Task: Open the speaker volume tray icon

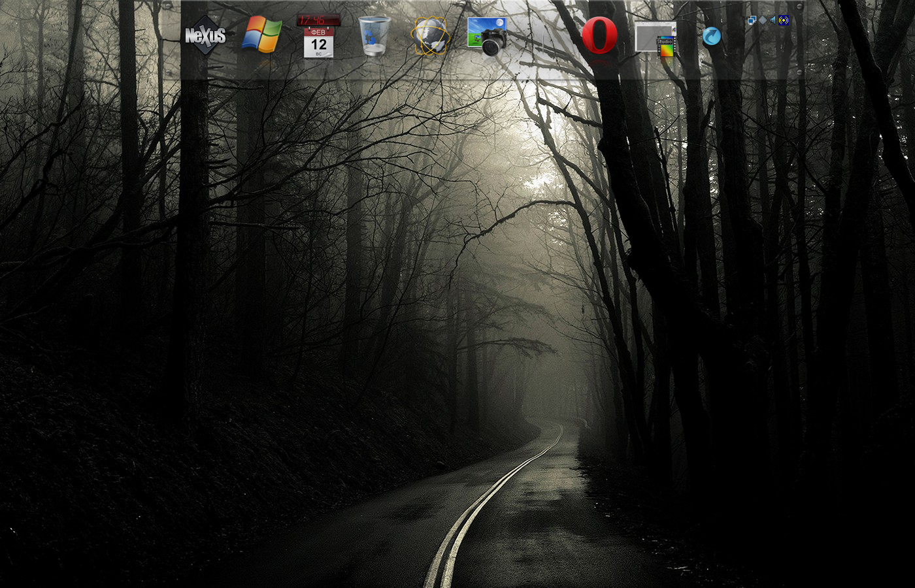Action: point(773,20)
